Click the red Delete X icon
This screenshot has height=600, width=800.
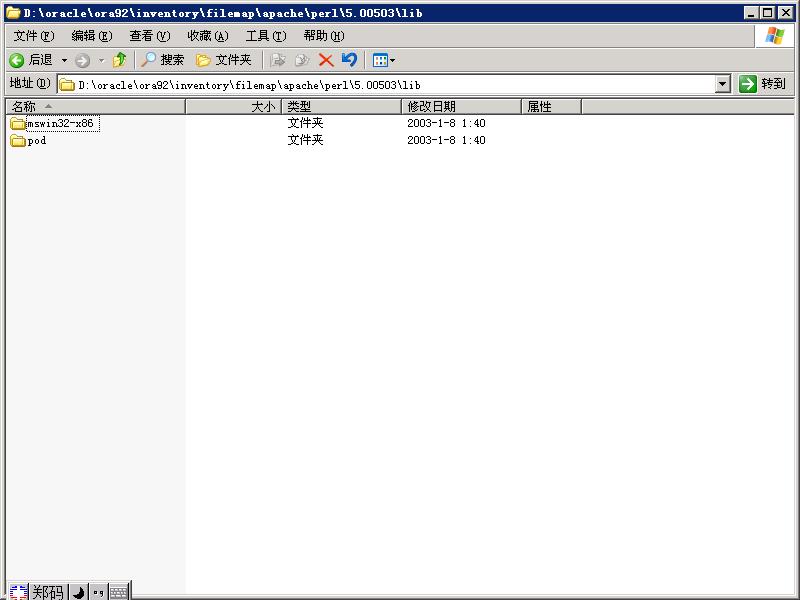(x=326, y=60)
